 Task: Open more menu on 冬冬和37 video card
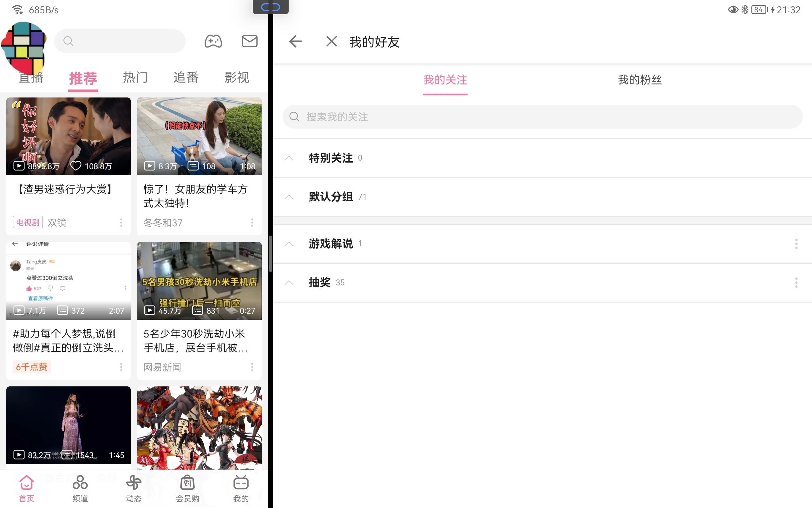(252, 223)
